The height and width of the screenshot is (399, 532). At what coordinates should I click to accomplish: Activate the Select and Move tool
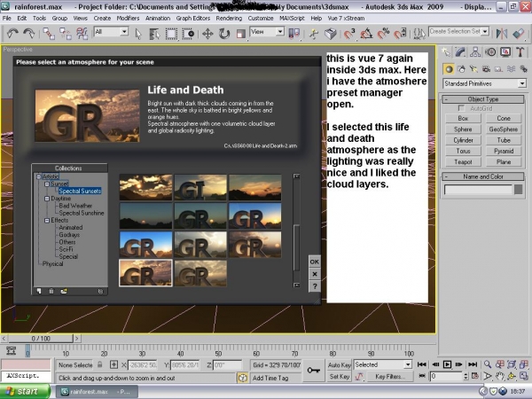pyautogui.click(x=207, y=34)
